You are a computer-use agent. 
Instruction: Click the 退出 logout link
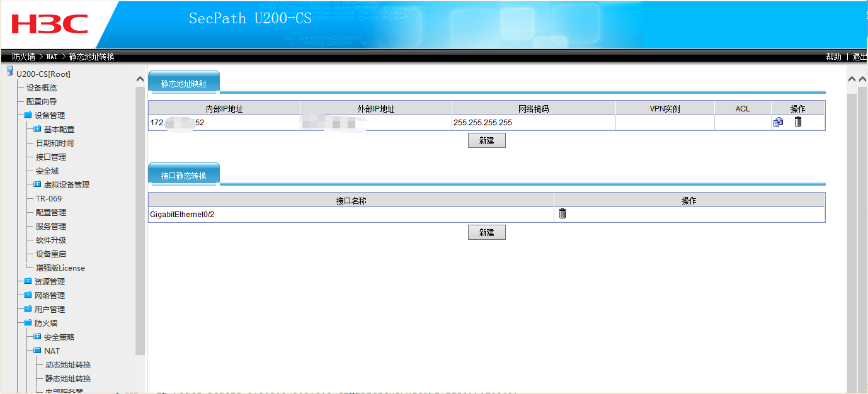pyautogui.click(x=860, y=57)
